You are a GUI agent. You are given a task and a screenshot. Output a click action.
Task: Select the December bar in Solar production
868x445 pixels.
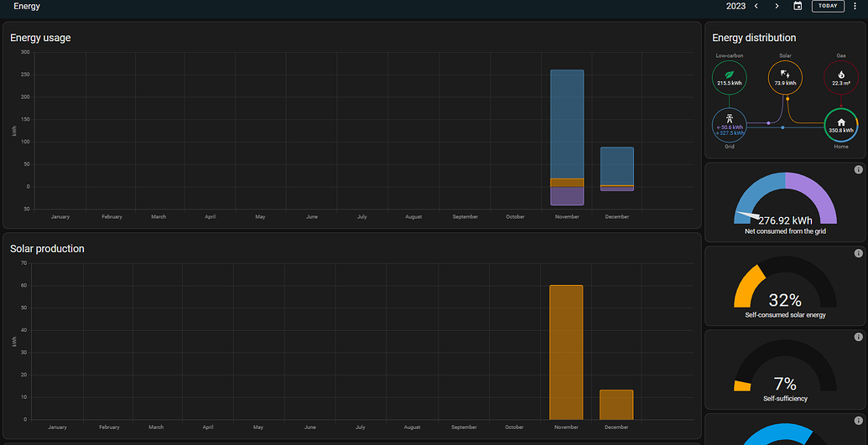point(616,405)
